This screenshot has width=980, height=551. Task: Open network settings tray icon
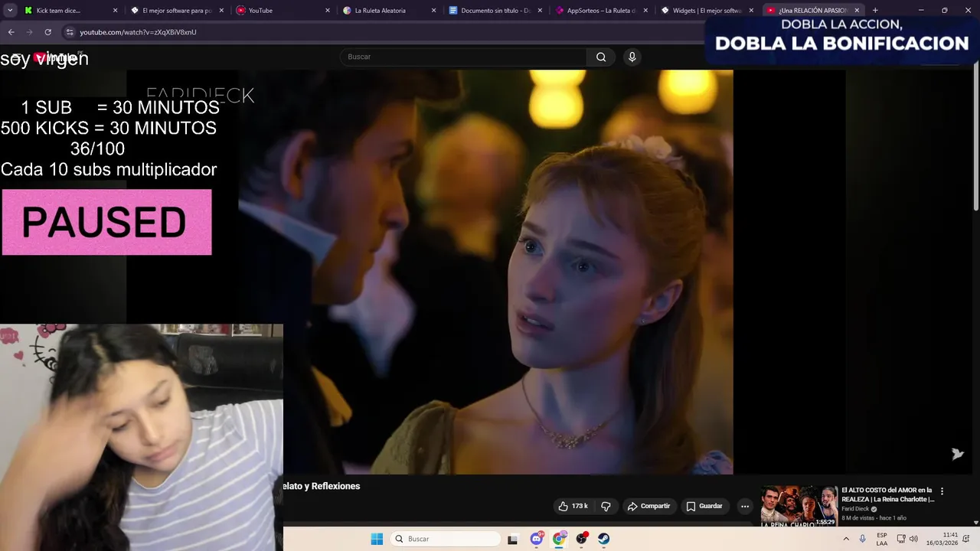pos(901,539)
